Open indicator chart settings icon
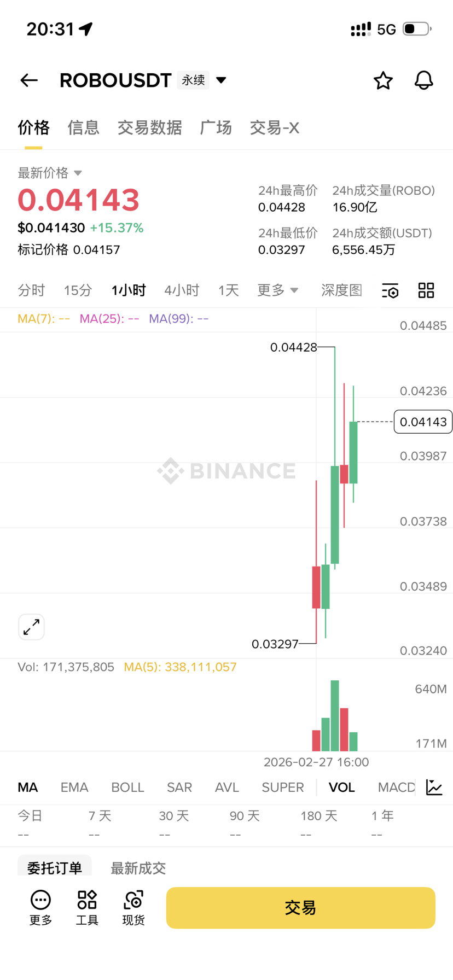 434,787
